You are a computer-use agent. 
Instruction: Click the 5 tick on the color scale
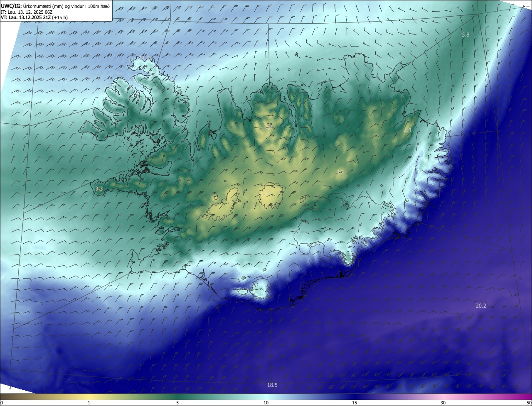tap(177, 403)
